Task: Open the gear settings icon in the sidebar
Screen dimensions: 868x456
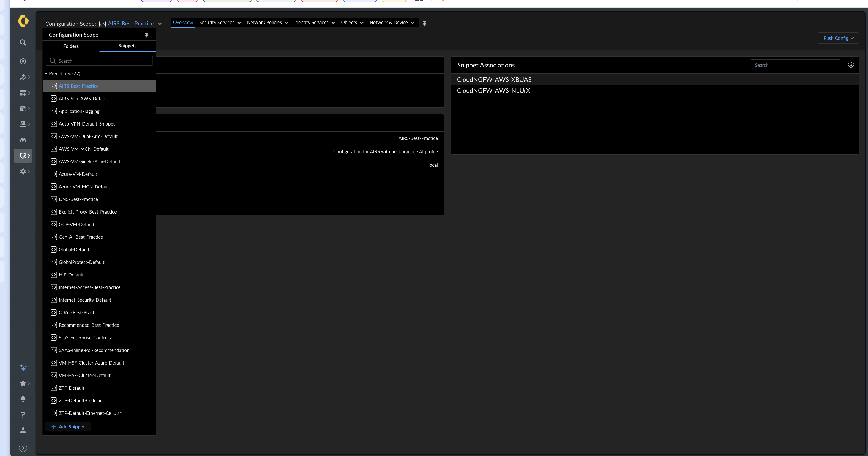Action: coord(23,172)
